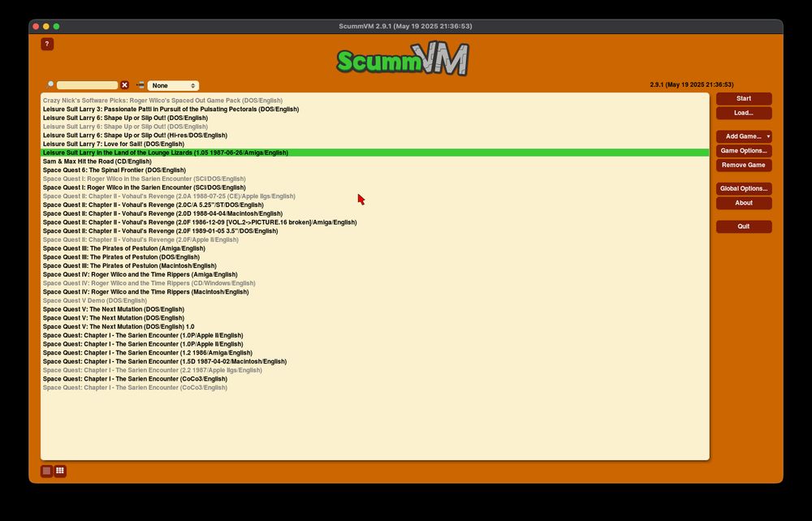Select Space Quest III DOS entry

[x=375, y=257]
